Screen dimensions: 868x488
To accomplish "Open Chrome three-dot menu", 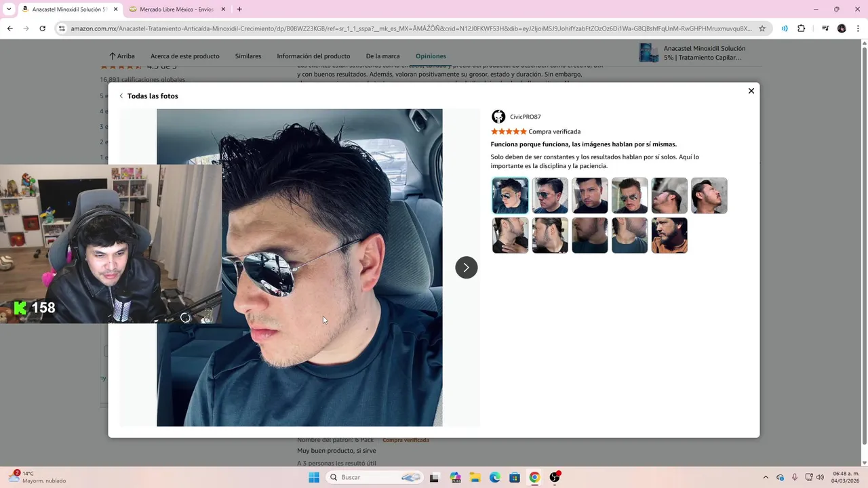I will pos(856,28).
